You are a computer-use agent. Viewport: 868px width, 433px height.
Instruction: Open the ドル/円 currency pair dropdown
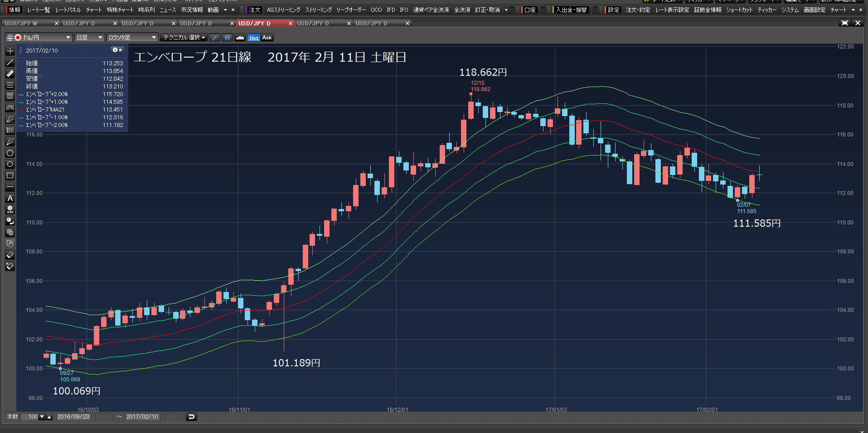tap(39, 38)
